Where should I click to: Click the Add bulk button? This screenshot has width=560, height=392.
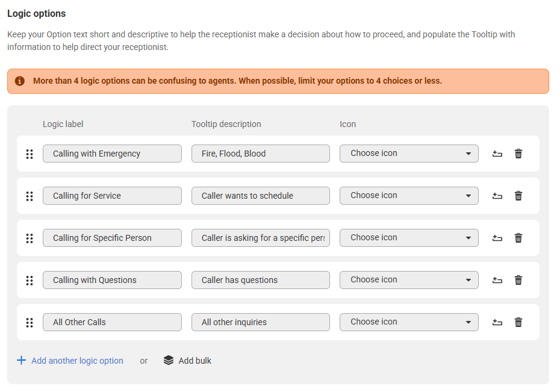coord(187,361)
